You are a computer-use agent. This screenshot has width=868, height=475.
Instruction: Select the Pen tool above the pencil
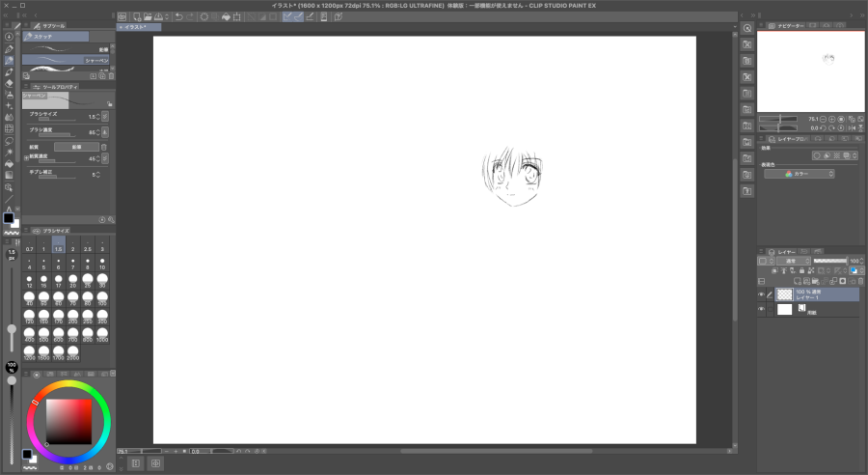(9, 49)
